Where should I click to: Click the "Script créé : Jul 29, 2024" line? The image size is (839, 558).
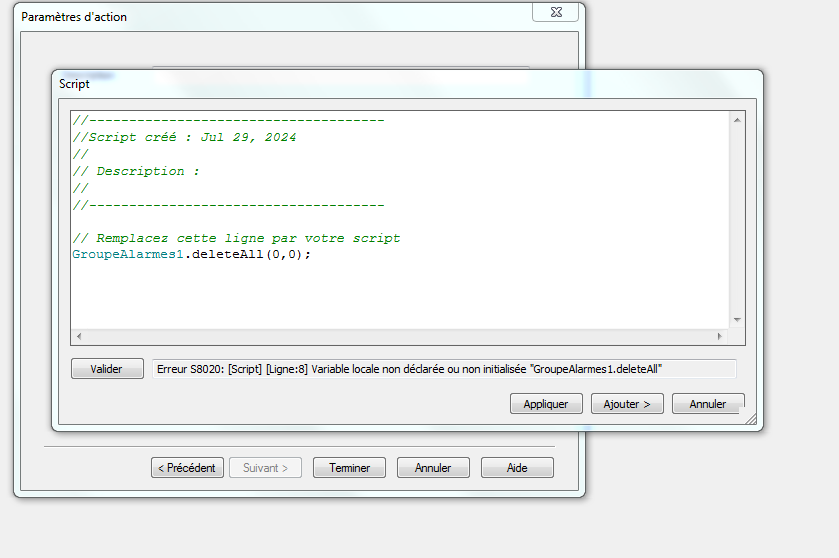185,137
